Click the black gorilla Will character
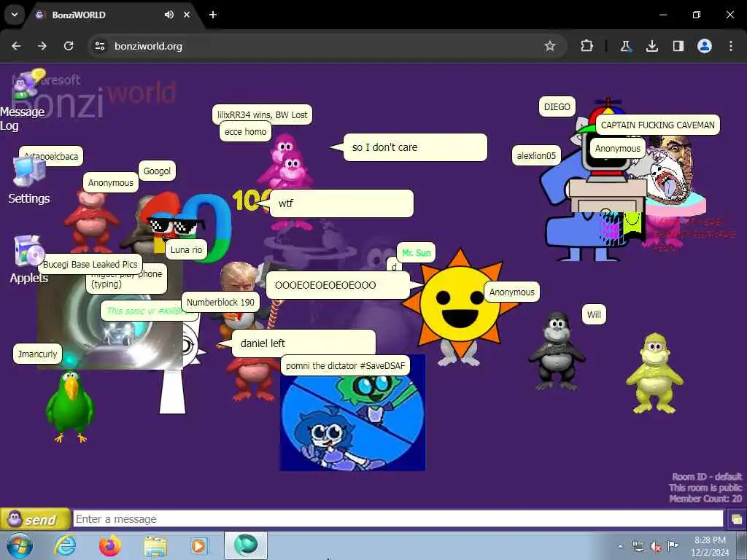The image size is (747, 560). [556, 351]
